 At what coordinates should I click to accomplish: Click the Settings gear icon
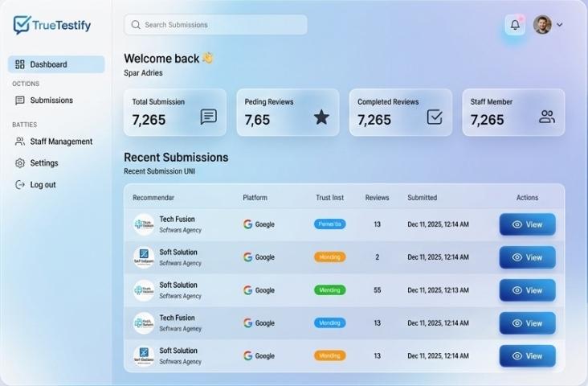click(20, 163)
